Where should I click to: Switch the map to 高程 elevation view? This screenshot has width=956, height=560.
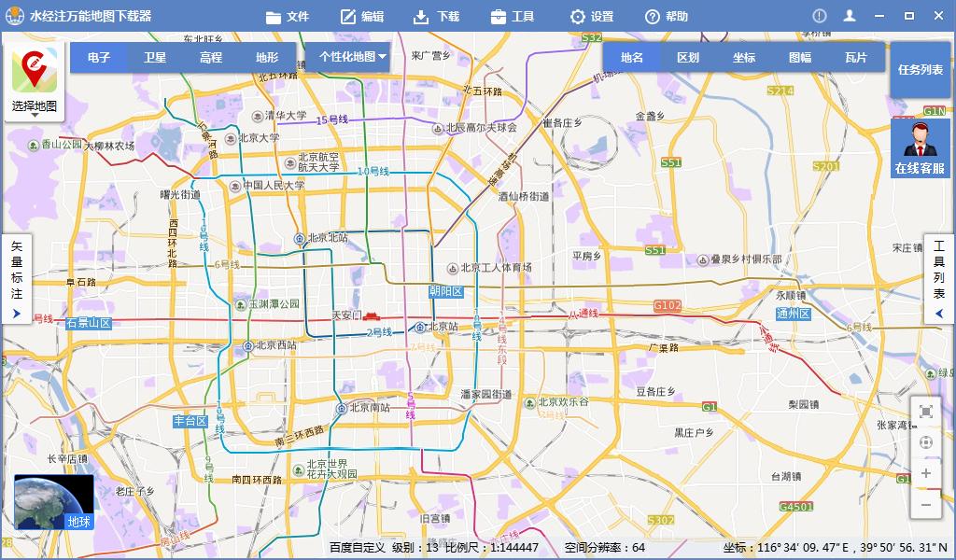209,56
